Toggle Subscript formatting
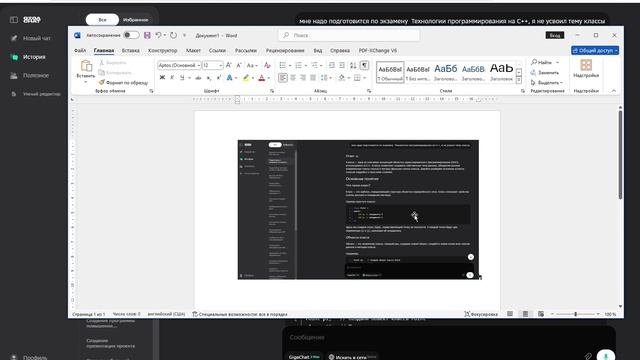640x360 pixels. 209,78
